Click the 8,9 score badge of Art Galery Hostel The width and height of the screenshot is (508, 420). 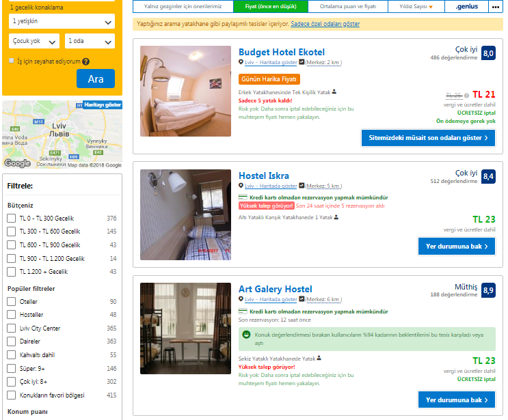[488, 290]
